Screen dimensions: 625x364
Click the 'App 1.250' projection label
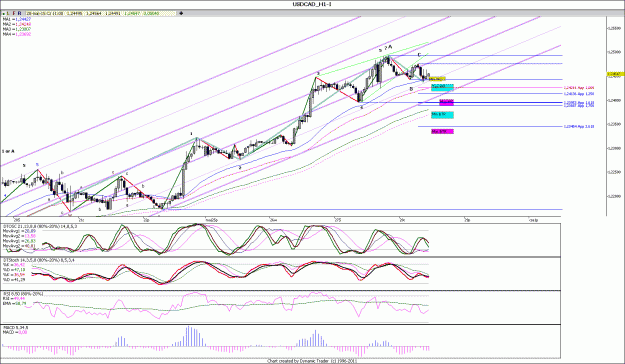click(579, 94)
